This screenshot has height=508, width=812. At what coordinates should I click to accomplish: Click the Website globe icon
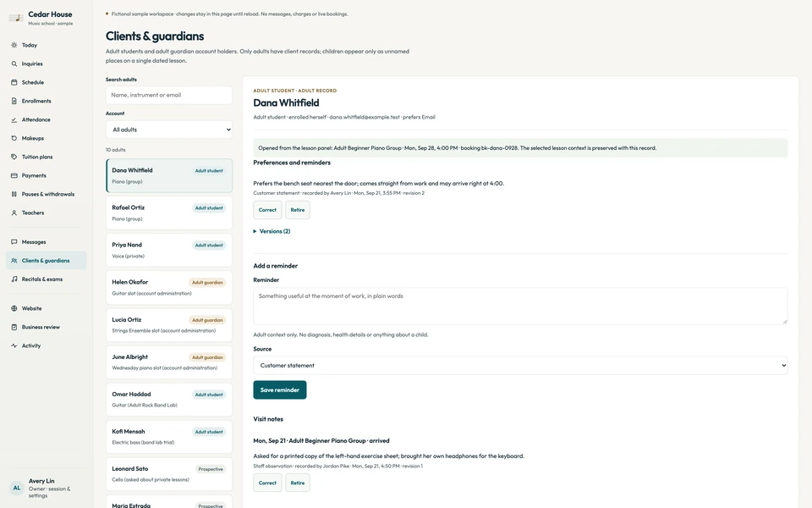click(x=14, y=308)
